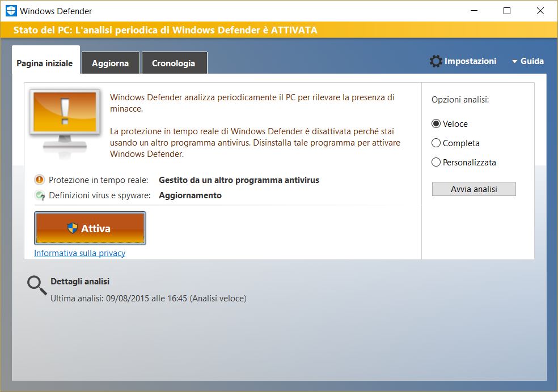Open the Aggiorna tab

pos(111,63)
